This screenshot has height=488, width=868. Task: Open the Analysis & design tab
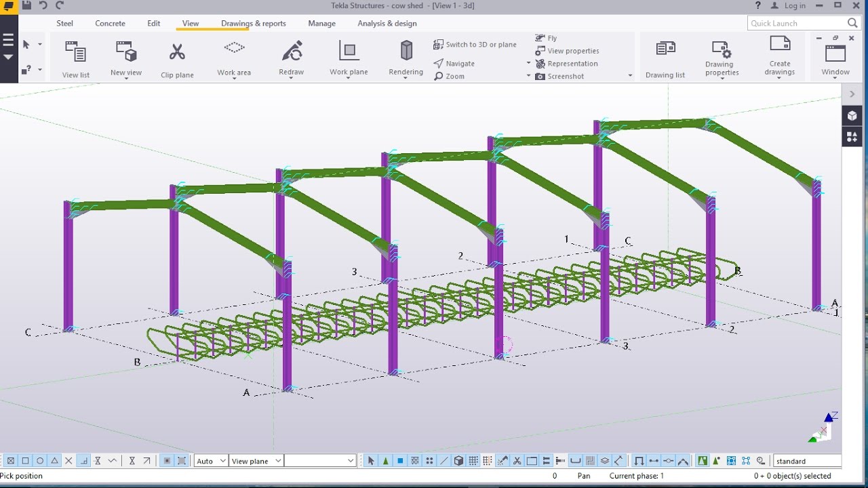387,23
